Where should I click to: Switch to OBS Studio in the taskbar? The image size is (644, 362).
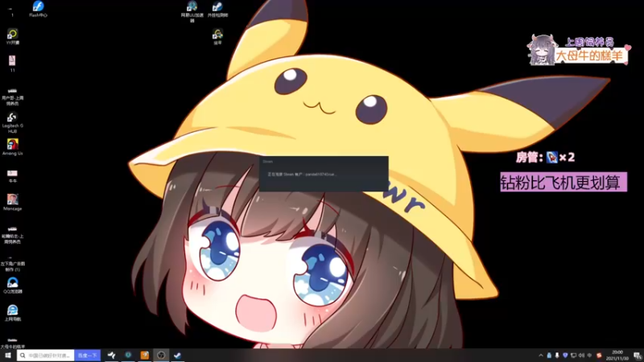tap(161, 356)
